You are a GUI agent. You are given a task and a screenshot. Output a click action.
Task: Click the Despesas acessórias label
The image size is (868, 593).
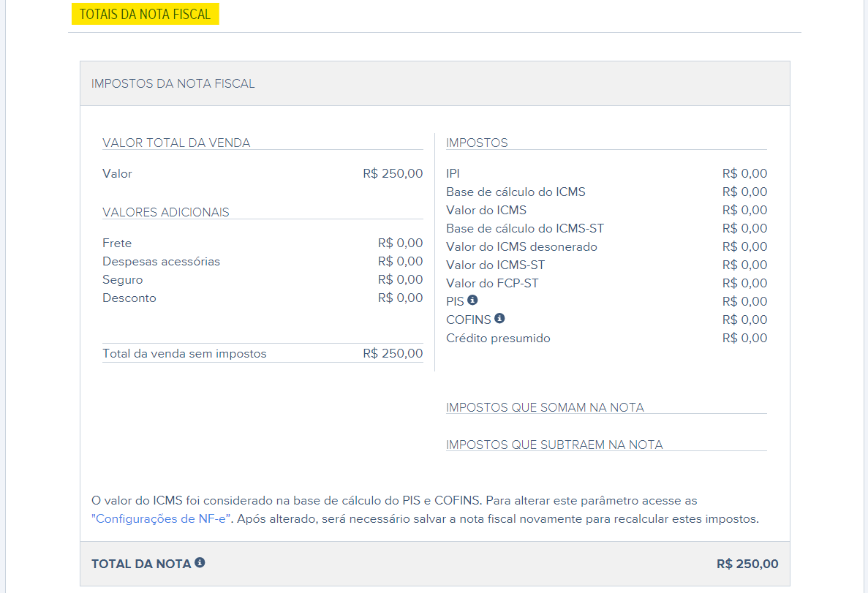[161, 261]
